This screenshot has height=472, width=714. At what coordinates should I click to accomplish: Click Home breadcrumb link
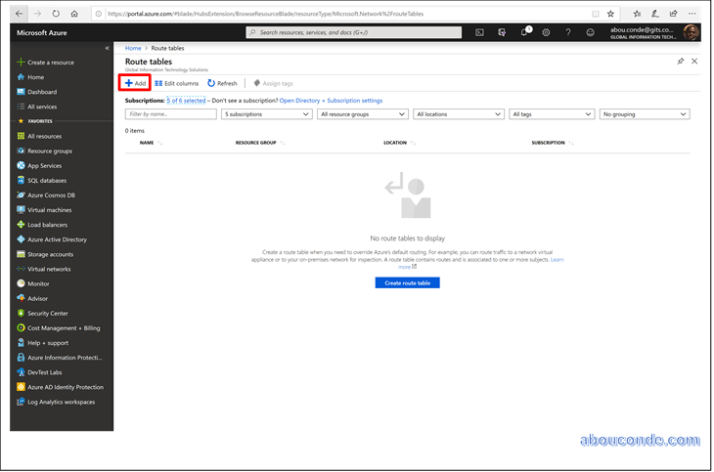[132, 48]
